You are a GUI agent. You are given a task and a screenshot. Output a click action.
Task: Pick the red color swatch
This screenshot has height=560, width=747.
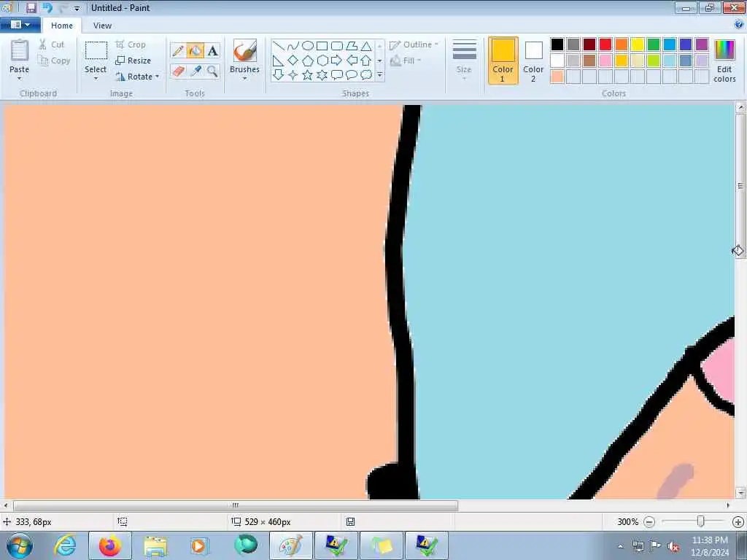pos(605,44)
